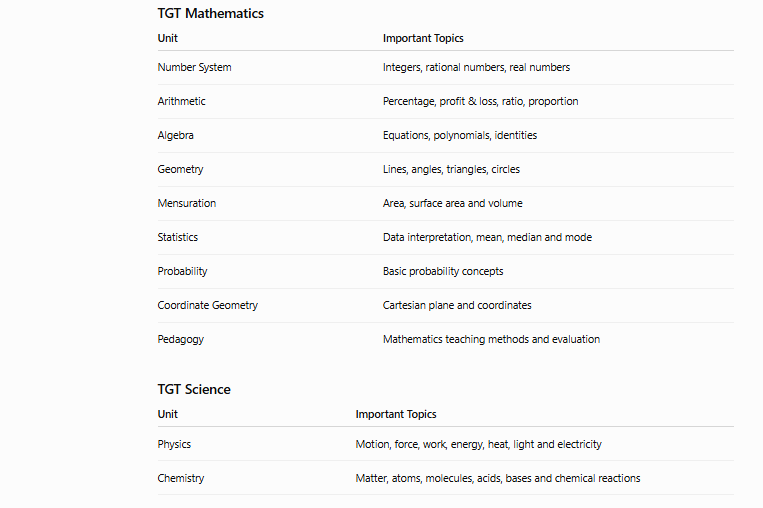Viewport: 763px width, 508px height.
Task: Select the Mensuration unit cell
Action: pos(186,203)
